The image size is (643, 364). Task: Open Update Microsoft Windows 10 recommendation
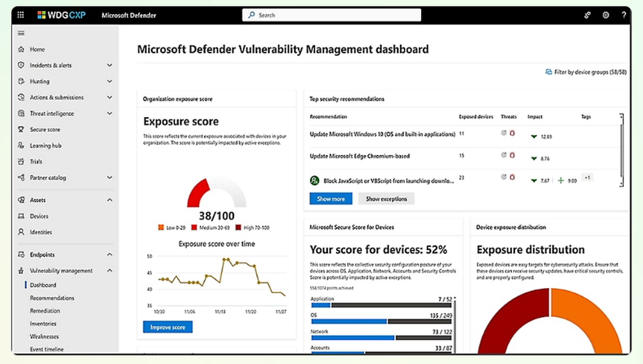click(383, 134)
